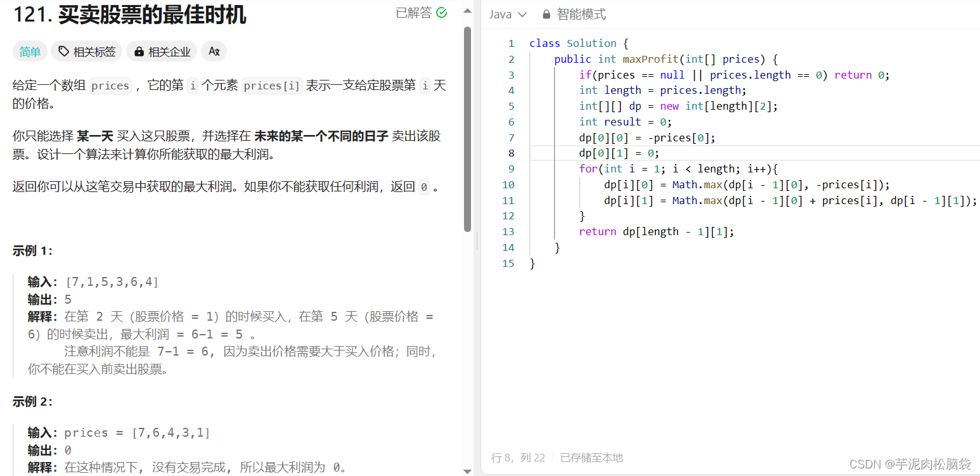
Task: Open the 相关企业 button
Action: point(162,51)
